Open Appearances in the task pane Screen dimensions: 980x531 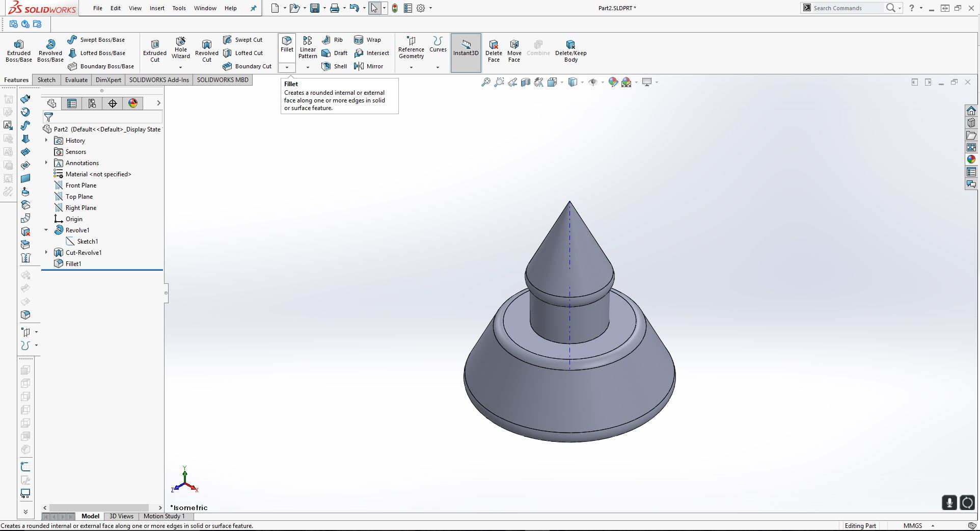(971, 160)
